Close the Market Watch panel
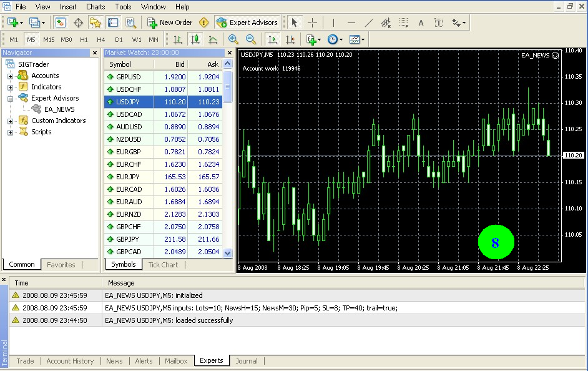The height and width of the screenshot is (371, 588). point(230,52)
